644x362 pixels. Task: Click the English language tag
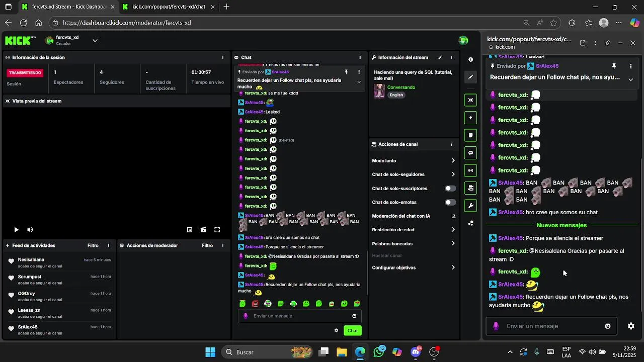396,95
